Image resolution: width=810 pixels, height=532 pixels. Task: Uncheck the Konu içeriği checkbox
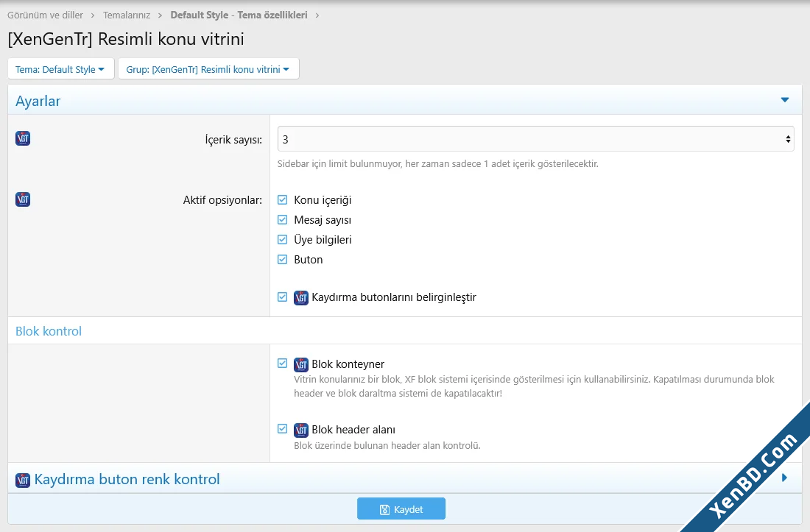(x=282, y=199)
